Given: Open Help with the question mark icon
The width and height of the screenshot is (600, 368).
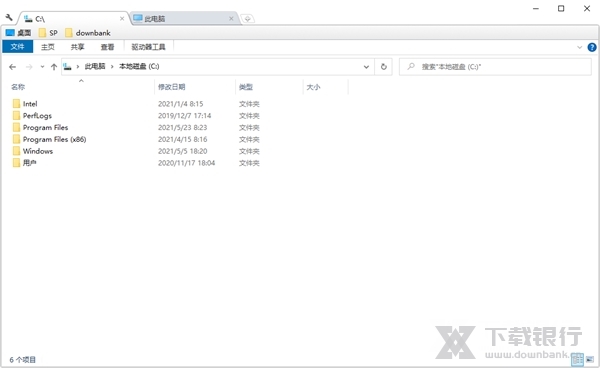Looking at the screenshot, I should (x=592, y=47).
